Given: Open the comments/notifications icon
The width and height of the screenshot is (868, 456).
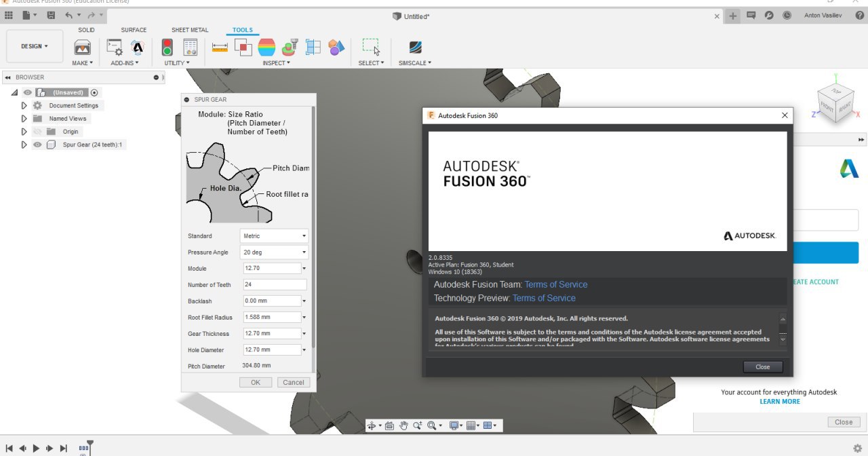Looking at the screenshot, I should pos(751,15).
